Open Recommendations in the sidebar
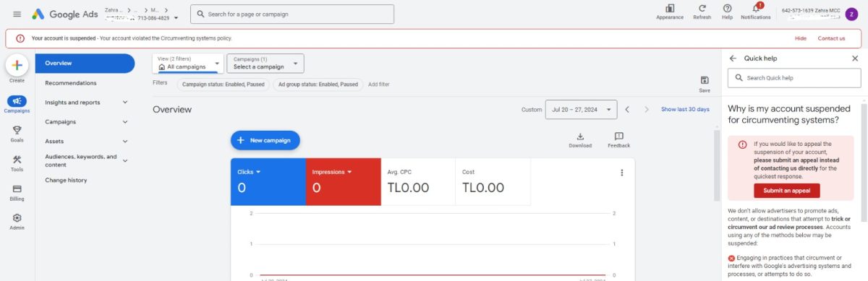This screenshot has width=868, height=281. [71, 83]
